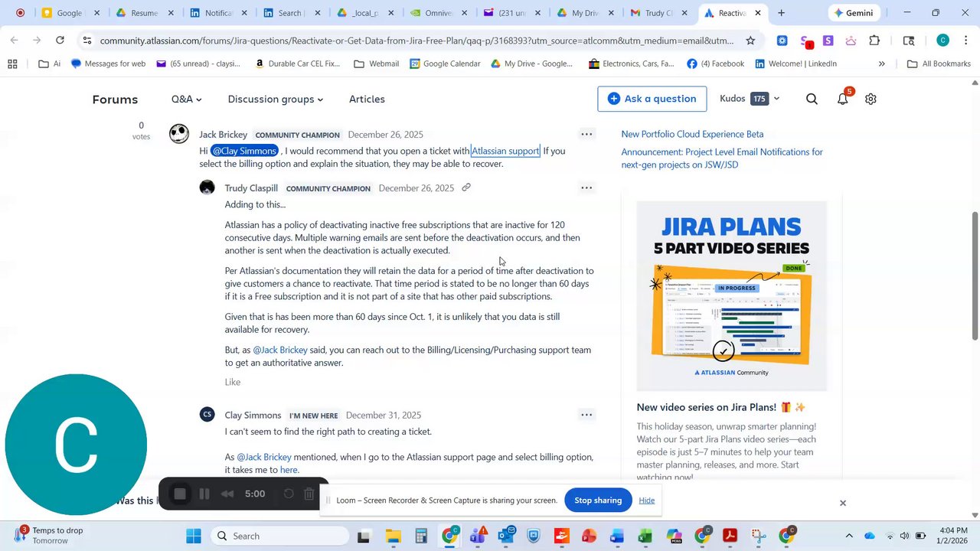Open Microsoft Teams from the taskbar
The height and width of the screenshot is (551, 980).
(x=478, y=536)
